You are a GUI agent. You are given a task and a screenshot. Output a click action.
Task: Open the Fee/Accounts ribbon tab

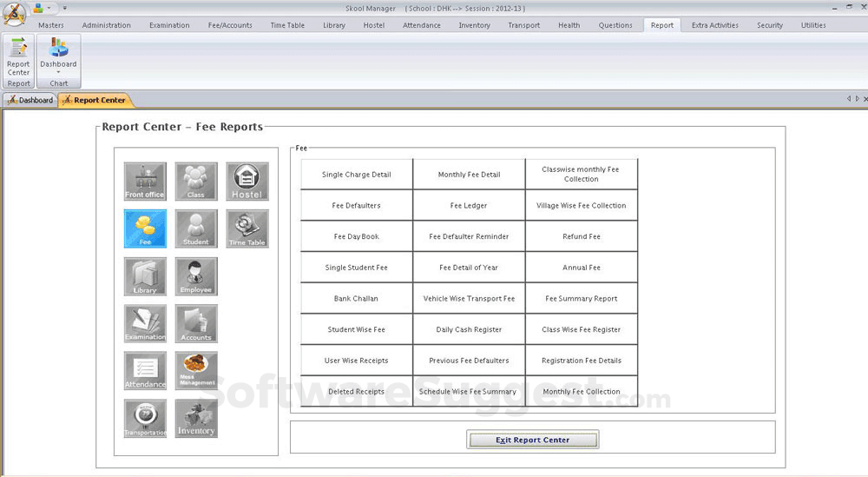point(230,25)
